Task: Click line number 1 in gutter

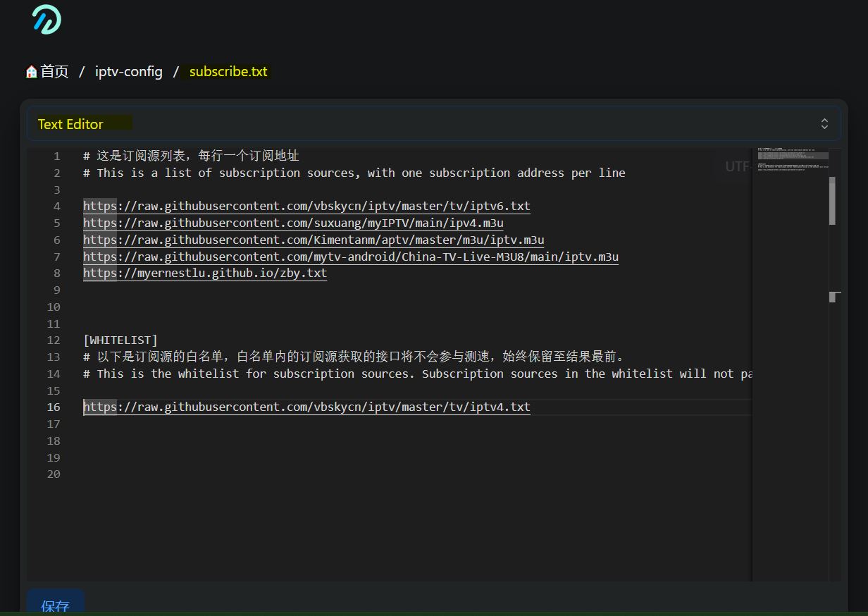Action: pos(56,156)
